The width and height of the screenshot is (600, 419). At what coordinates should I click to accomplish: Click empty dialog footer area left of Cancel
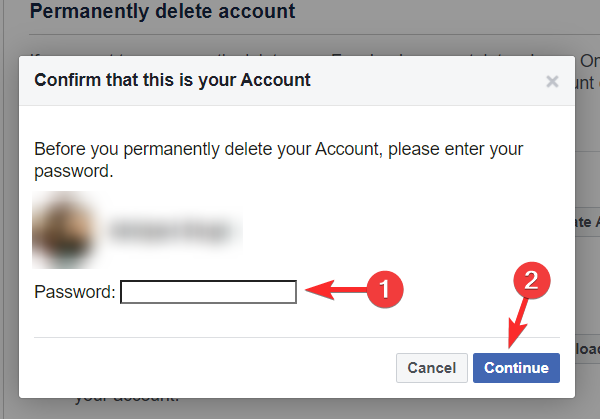(x=200, y=368)
